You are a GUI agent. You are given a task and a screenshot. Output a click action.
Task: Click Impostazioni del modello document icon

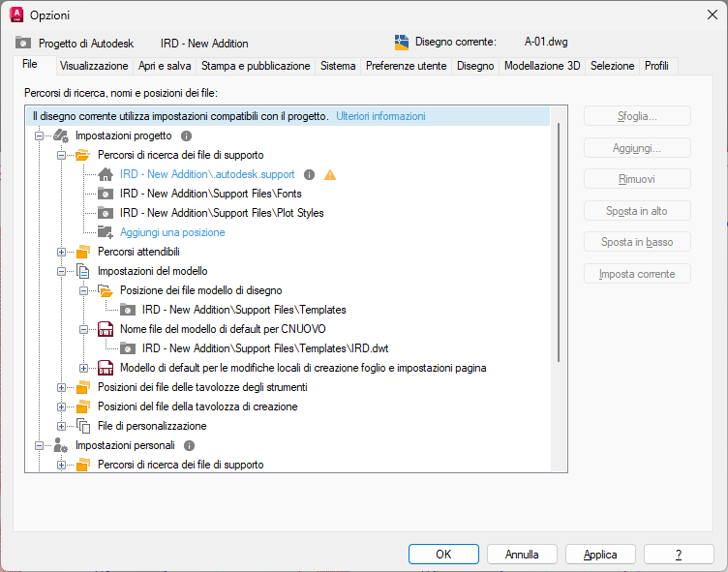point(83,272)
